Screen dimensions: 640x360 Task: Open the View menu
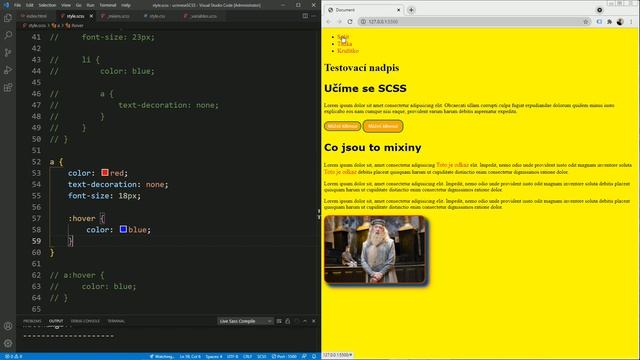coord(66,5)
